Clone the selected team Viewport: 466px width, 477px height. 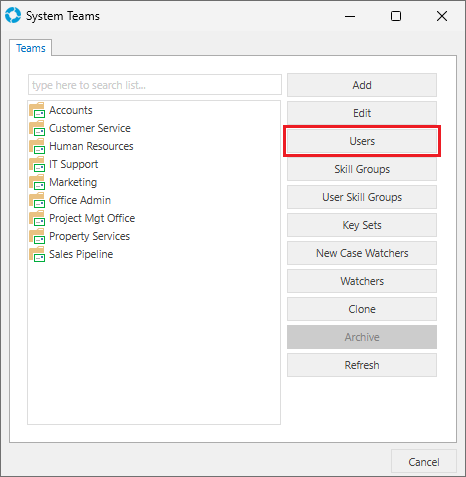[x=362, y=309]
